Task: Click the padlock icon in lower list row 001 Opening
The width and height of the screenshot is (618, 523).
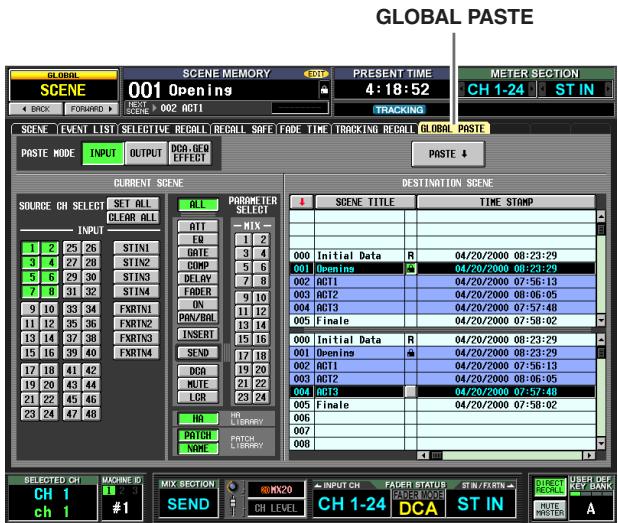Action: (x=411, y=353)
